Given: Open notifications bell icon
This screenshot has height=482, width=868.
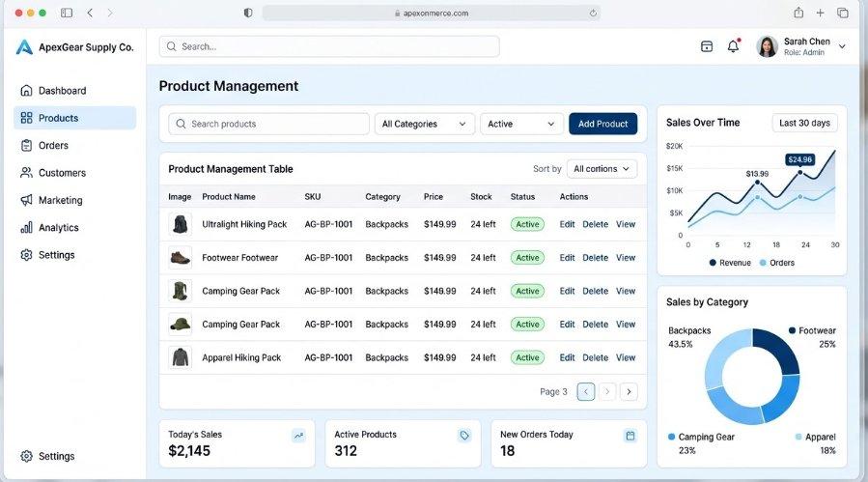Looking at the screenshot, I should (x=733, y=46).
